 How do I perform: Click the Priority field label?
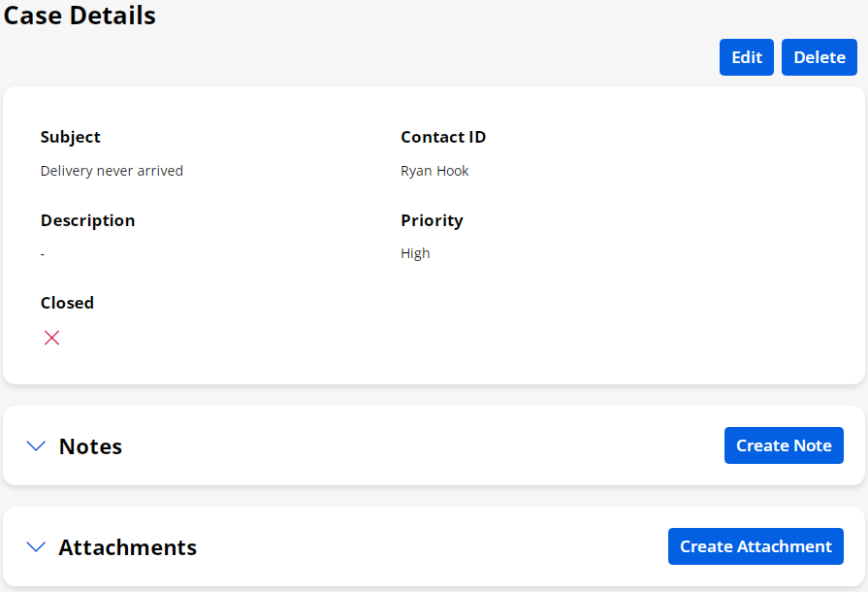432,220
